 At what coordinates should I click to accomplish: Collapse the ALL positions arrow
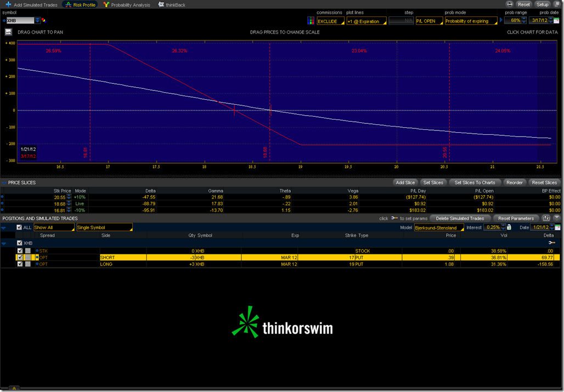4,228
